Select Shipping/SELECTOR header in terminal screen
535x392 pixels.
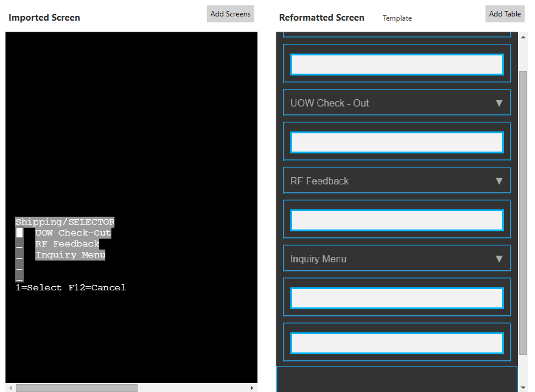tap(65, 222)
